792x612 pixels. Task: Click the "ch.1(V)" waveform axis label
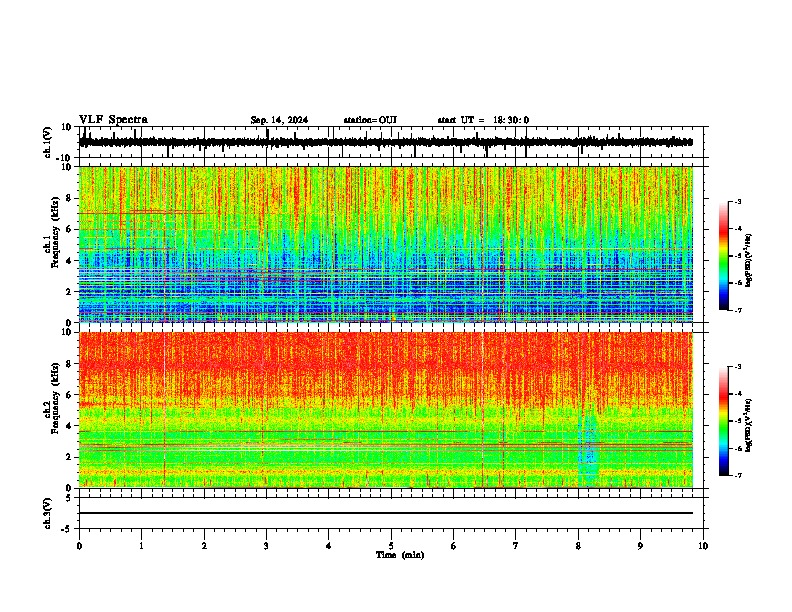tap(48, 142)
